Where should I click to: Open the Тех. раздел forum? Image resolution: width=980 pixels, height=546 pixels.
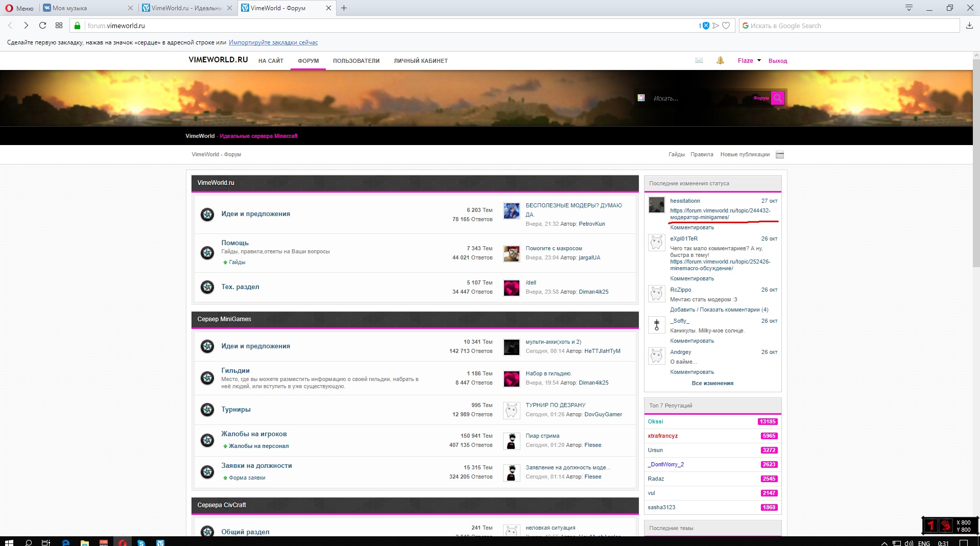point(240,287)
